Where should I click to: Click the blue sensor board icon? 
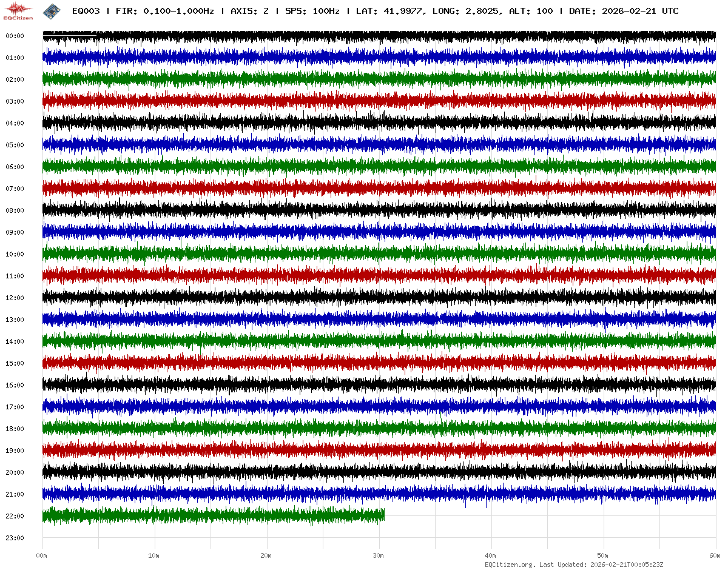(52, 10)
